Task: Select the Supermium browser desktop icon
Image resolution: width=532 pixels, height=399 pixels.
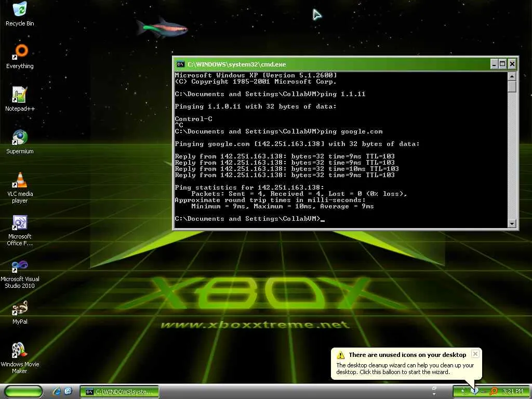Action: point(20,142)
